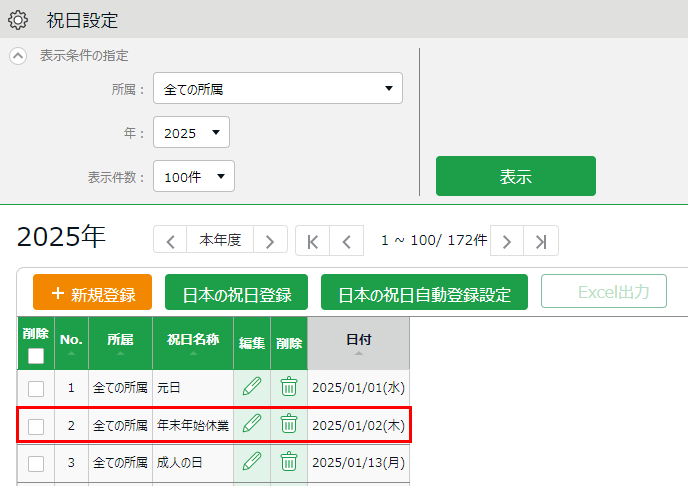Delete the 年末年始休業 row via trash icon
Screen dimensions: 688x486
pyautogui.click(x=289, y=424)
